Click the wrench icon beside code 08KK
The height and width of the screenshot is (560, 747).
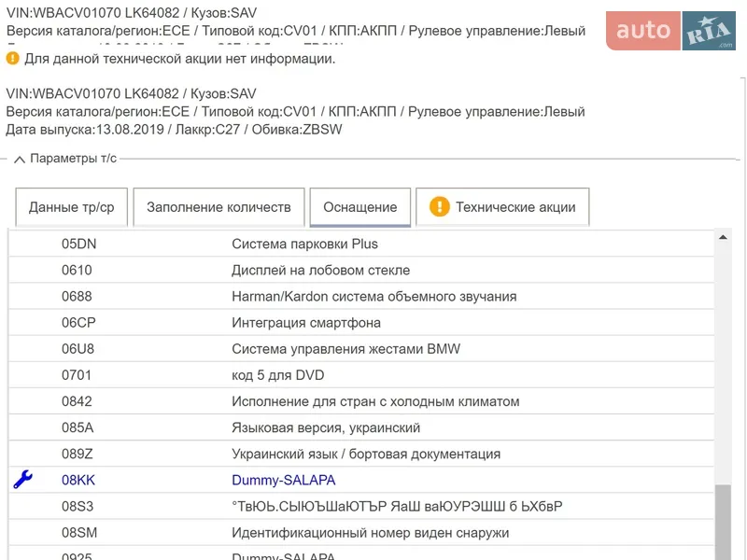[x=21, y=480]
